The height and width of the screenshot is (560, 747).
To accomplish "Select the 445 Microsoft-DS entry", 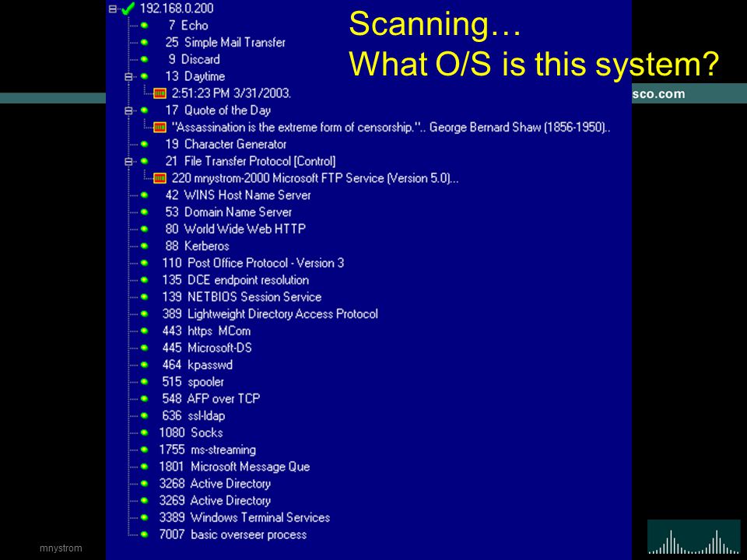I will pos(207,348).
